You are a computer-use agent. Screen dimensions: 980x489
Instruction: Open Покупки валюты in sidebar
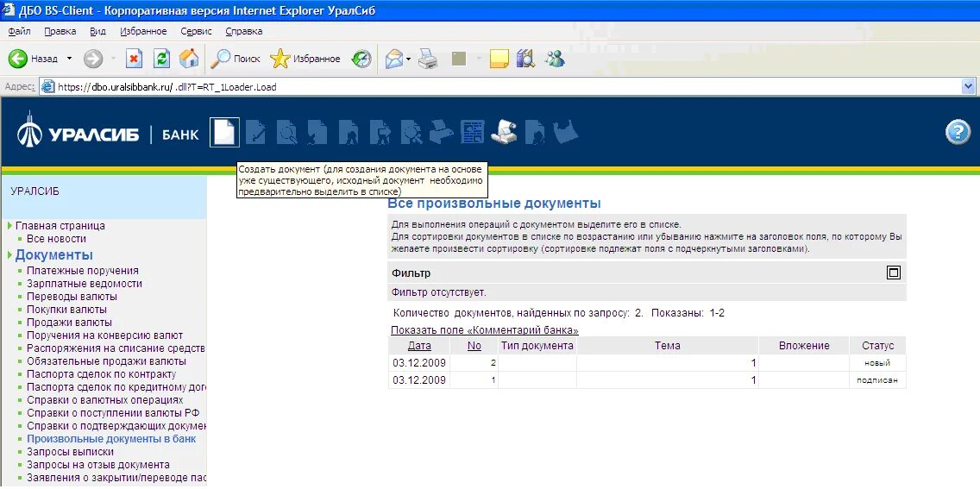pyautogui.click(x=66, y=309)
